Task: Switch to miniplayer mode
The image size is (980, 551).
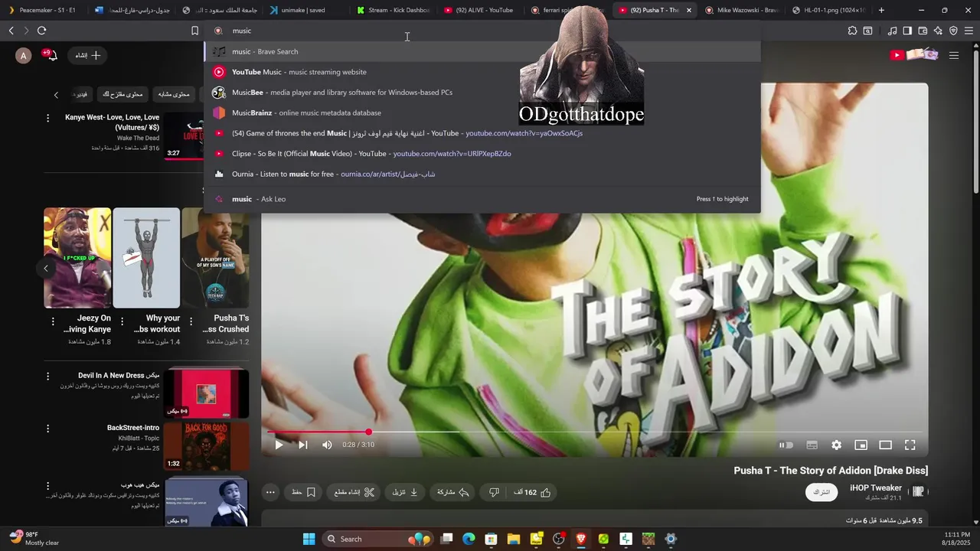Action: coord(861,445)
